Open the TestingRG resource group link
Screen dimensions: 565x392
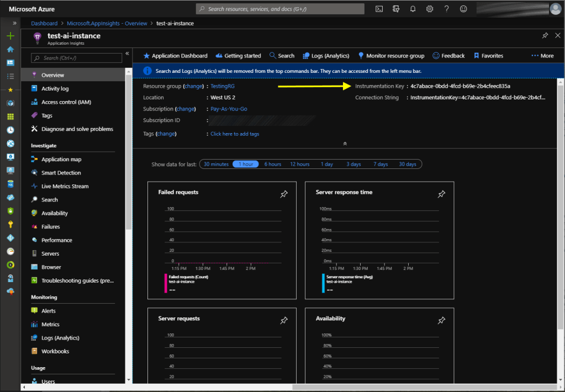(x=223, y=86)
